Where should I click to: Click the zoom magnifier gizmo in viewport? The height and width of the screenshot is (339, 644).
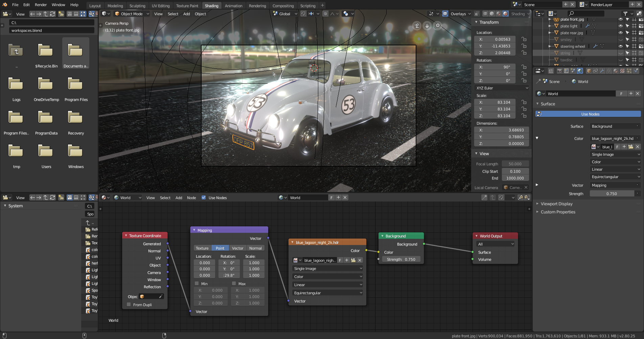(x=438, y=26)
